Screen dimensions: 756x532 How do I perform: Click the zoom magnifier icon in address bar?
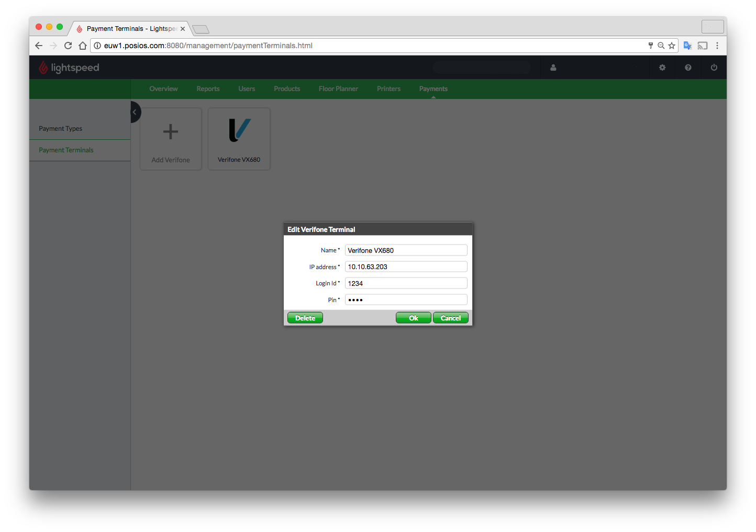pyautogui.click(x=661, y=46)
